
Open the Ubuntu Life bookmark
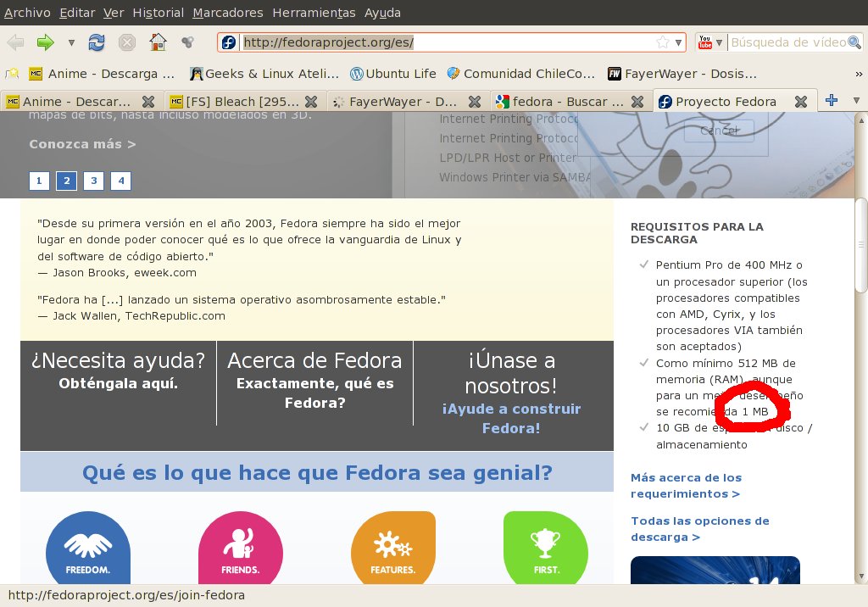pos(393,74)
